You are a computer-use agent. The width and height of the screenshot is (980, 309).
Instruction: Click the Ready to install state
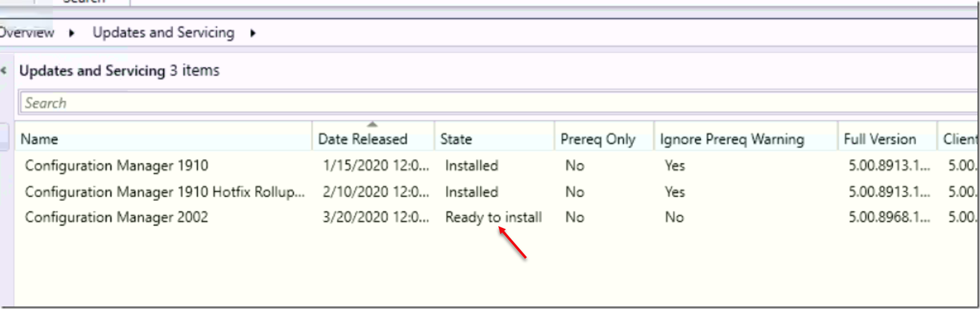pyautogui.click(x=493, y=217)
